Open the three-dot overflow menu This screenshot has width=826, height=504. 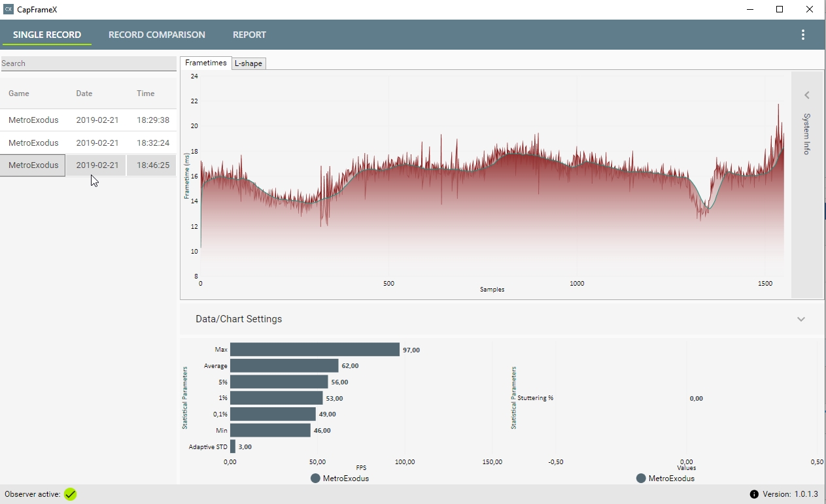click(x=803, y=35)
